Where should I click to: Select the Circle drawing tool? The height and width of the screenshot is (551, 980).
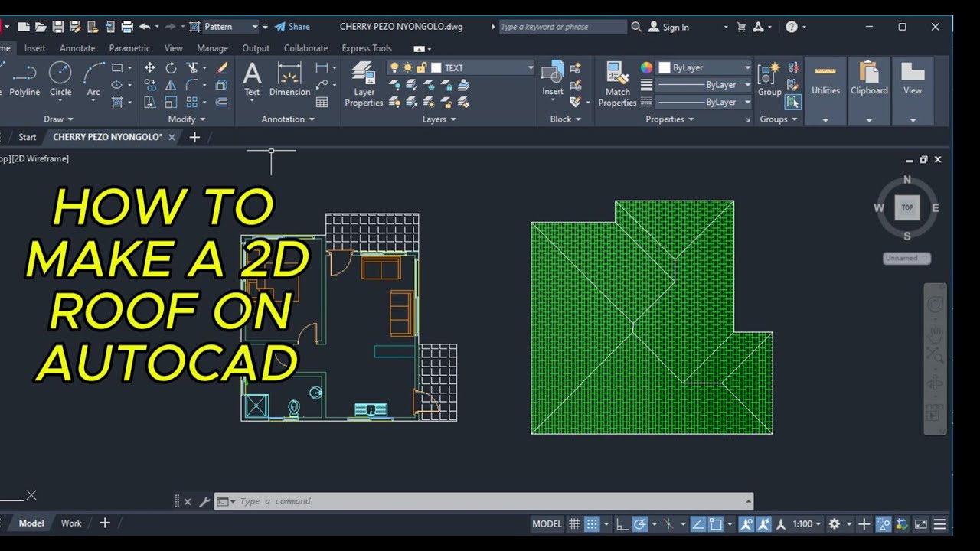pos(60,80)
